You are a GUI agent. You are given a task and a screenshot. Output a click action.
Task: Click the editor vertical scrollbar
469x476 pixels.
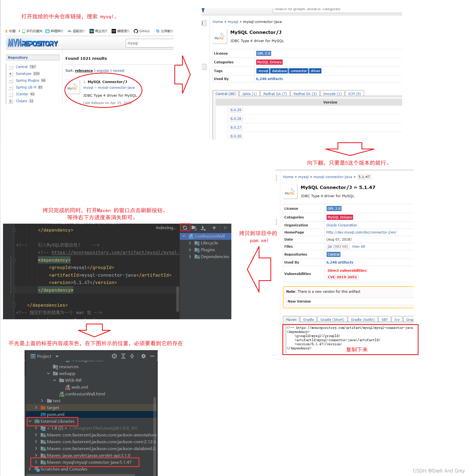pos(178,299)
